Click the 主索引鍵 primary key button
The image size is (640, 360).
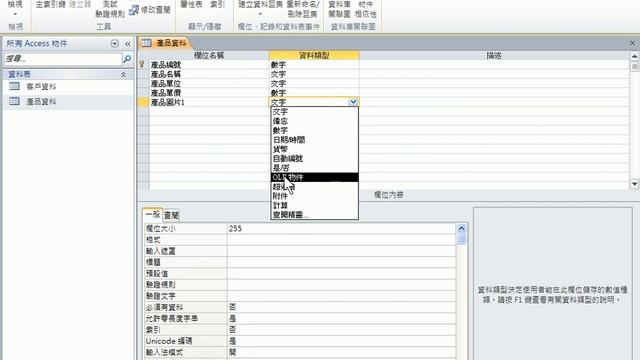pyautogui.click(x=51, y=4)
